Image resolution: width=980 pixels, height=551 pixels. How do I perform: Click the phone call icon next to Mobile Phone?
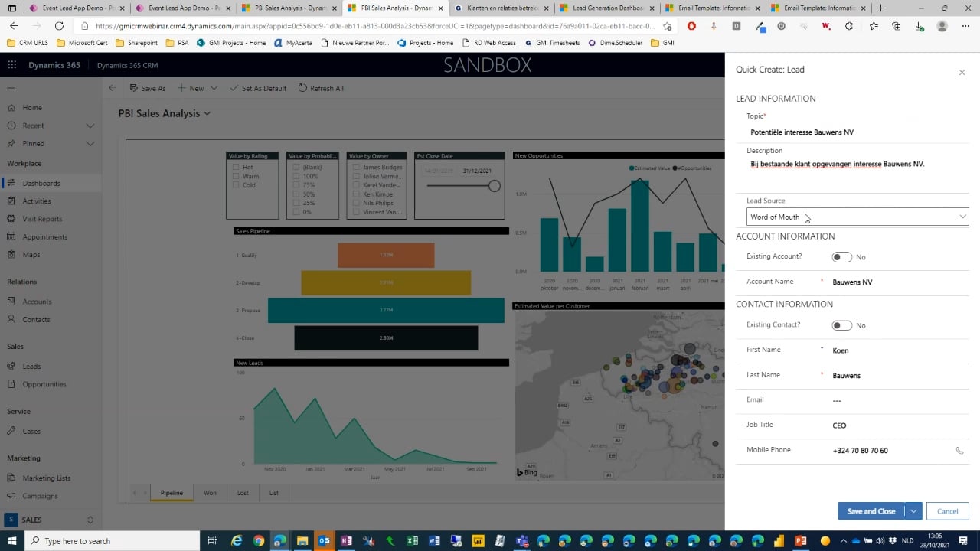959,451
